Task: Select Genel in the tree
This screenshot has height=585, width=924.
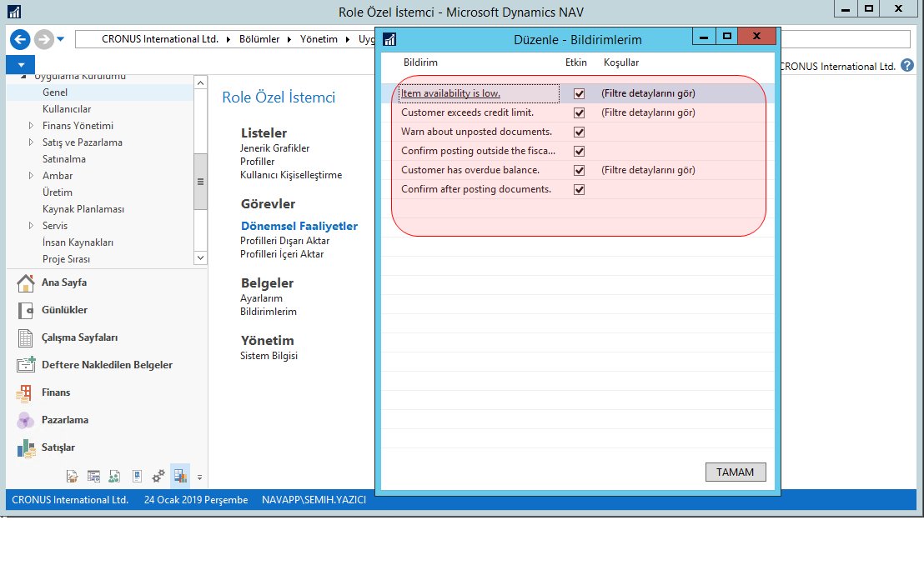Action: pos(55,92)
